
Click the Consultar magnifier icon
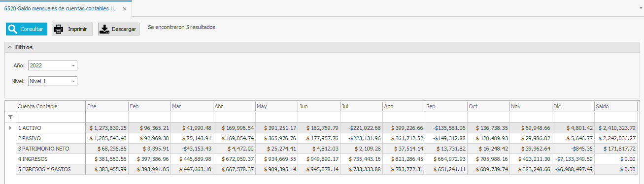(x=13, y=29)
